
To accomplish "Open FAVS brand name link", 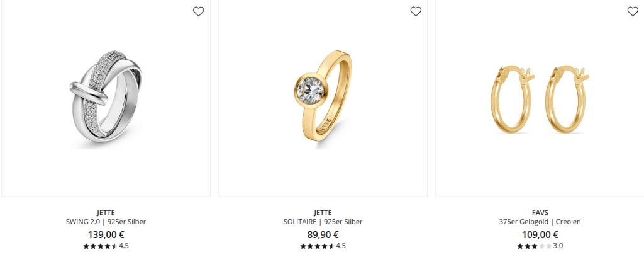I will [540, 212].
